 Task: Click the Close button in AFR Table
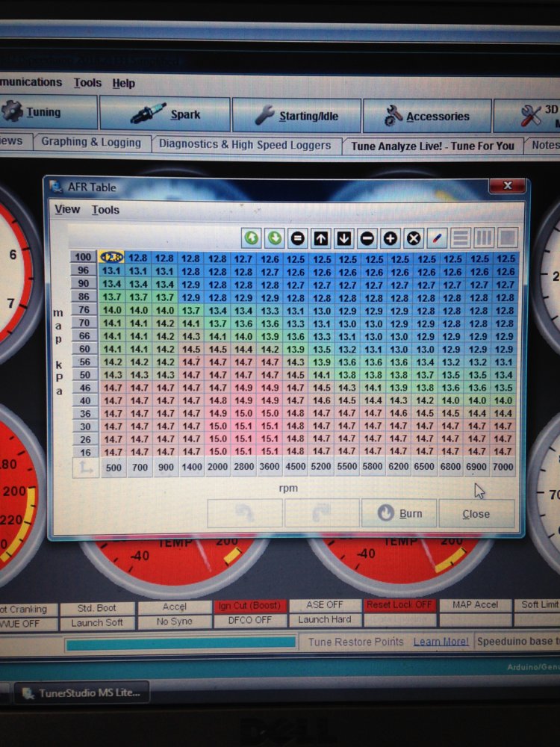pos(476,514)
